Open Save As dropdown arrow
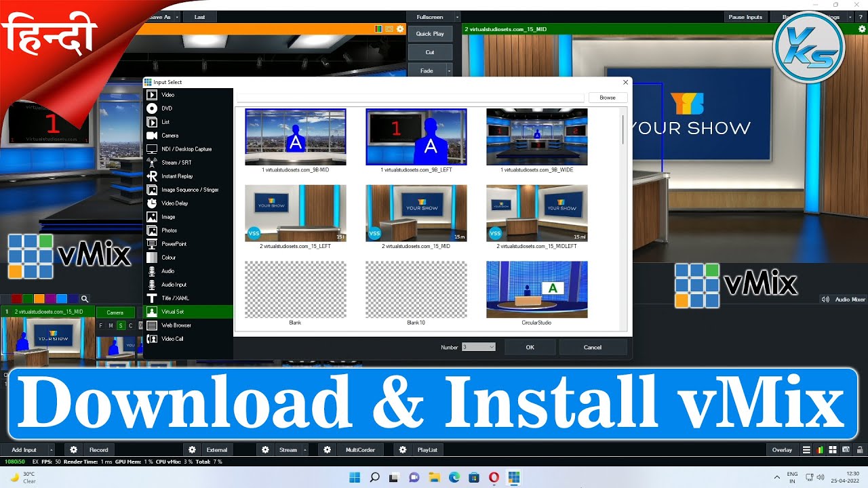Viewport: 868px width, 488px height. 178,17
